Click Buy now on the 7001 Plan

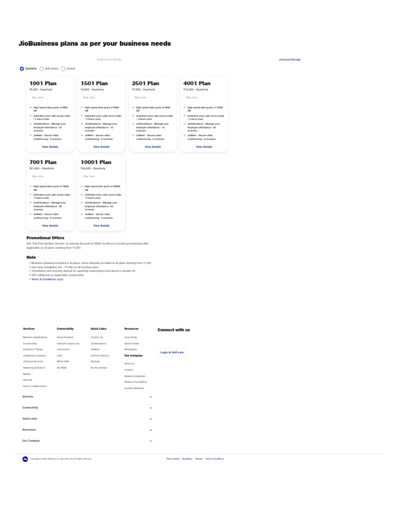coord(37,177)
